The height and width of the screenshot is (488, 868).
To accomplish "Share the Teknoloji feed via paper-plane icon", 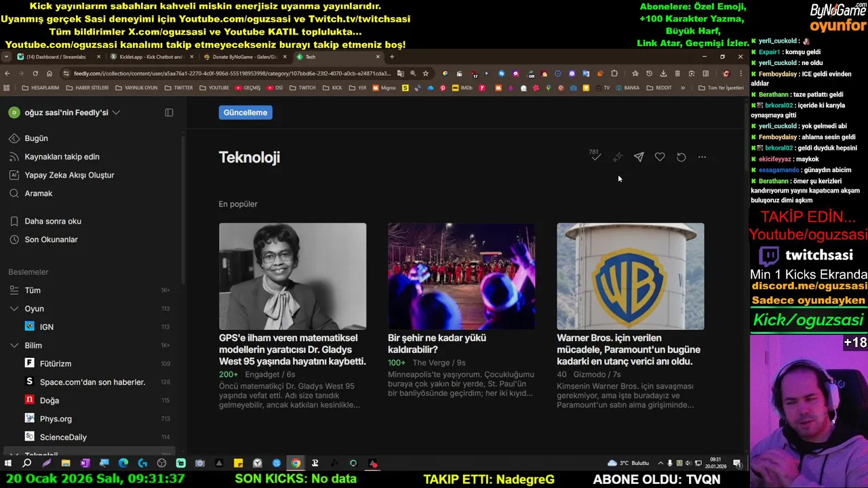I will coord(639,157).
